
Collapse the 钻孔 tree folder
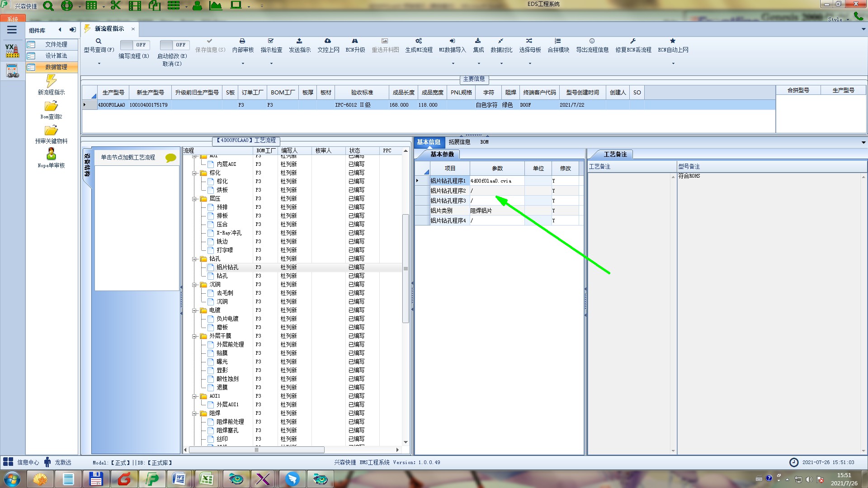(x=194, y=259)
